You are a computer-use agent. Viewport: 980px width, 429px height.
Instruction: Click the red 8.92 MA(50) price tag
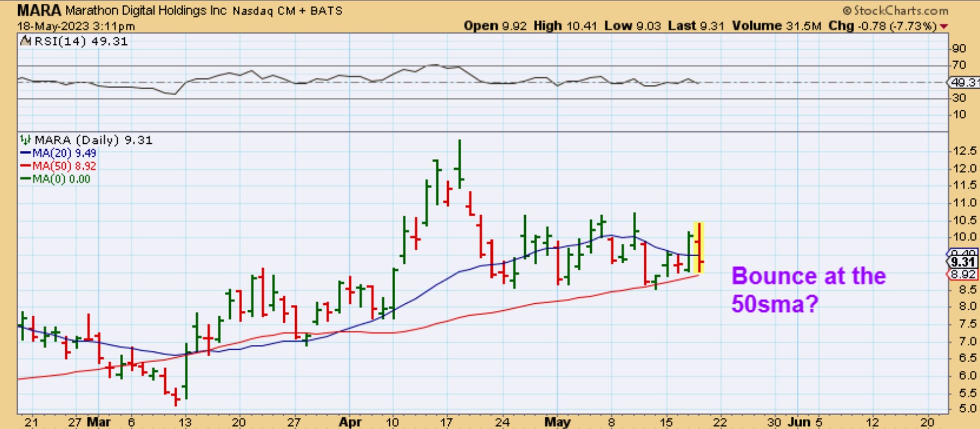963,274
